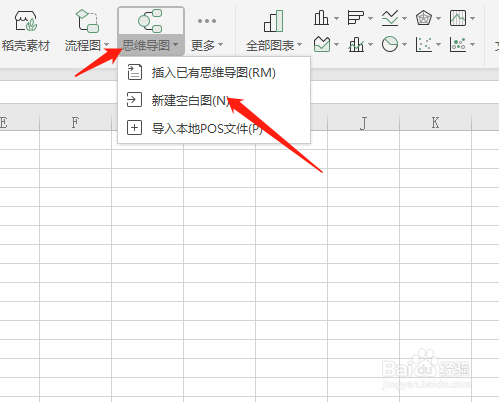The image size is (499, 402).
Task: Open radar chart dropdown arrow
Action: (438, 18)
